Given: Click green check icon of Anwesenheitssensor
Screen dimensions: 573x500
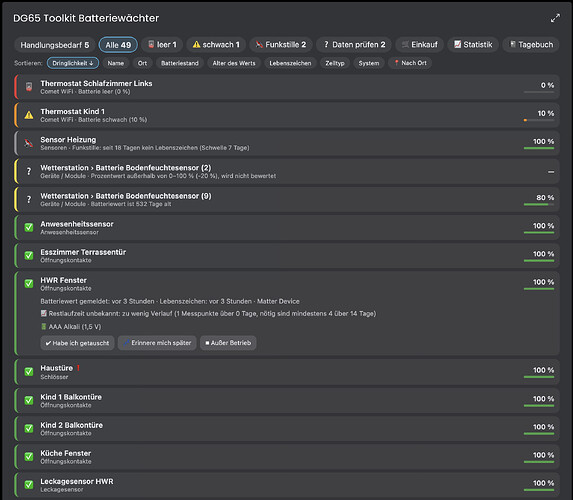Looking at the screenshot, I should click(x=29, y=227).
